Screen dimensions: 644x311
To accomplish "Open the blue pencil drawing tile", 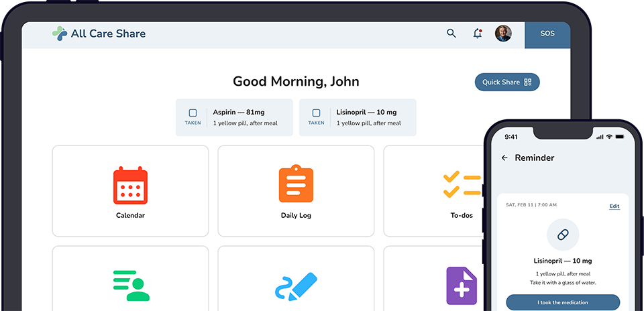I will (x=296, y=286).
